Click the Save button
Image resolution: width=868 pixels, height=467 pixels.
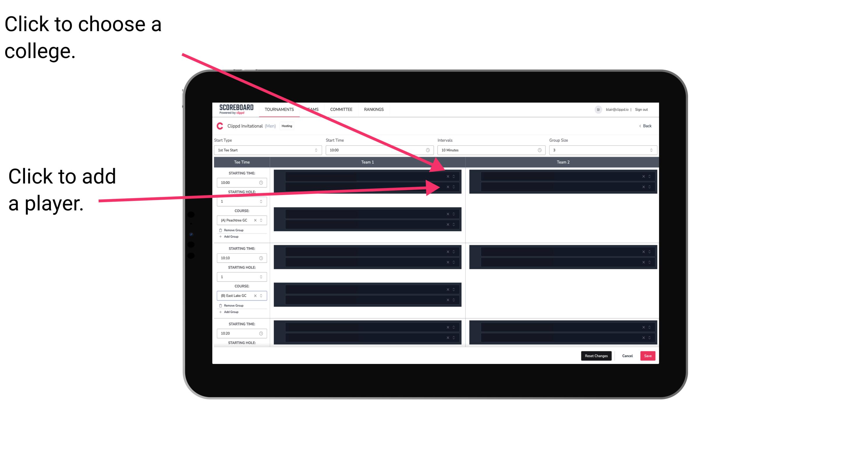tap(648, 355)
